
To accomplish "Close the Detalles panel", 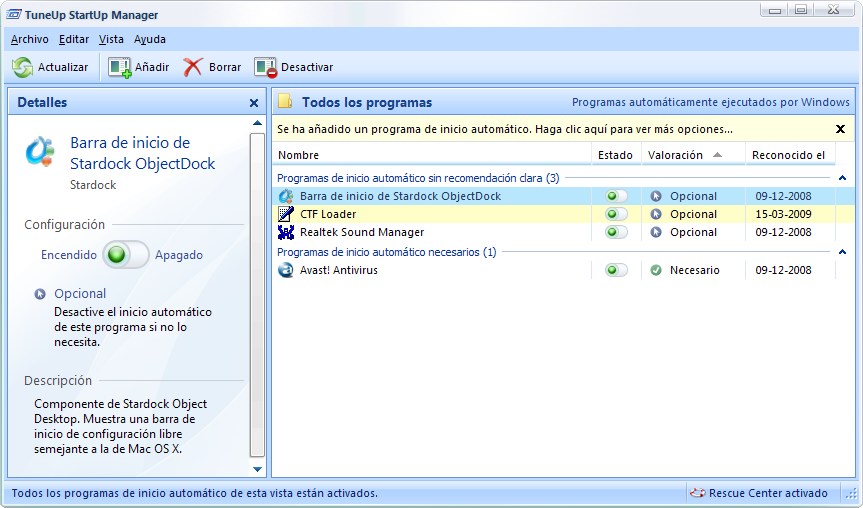I will pyautogui.click(x=254, y=103).
